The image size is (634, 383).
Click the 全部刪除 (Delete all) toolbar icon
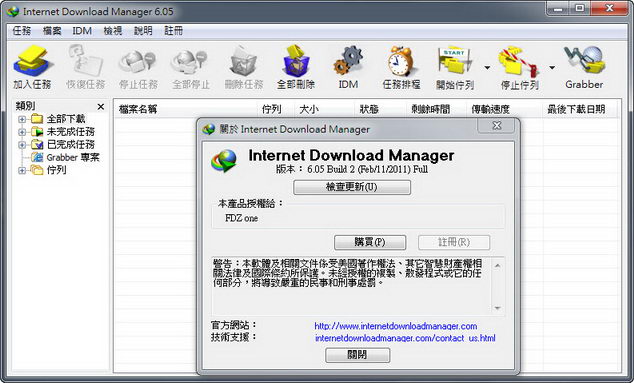296,61
